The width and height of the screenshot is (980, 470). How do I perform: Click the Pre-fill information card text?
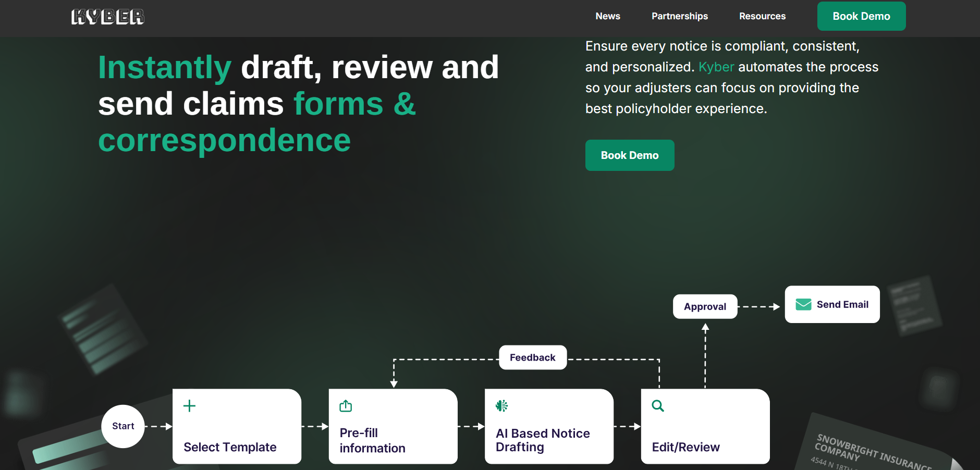372,440
